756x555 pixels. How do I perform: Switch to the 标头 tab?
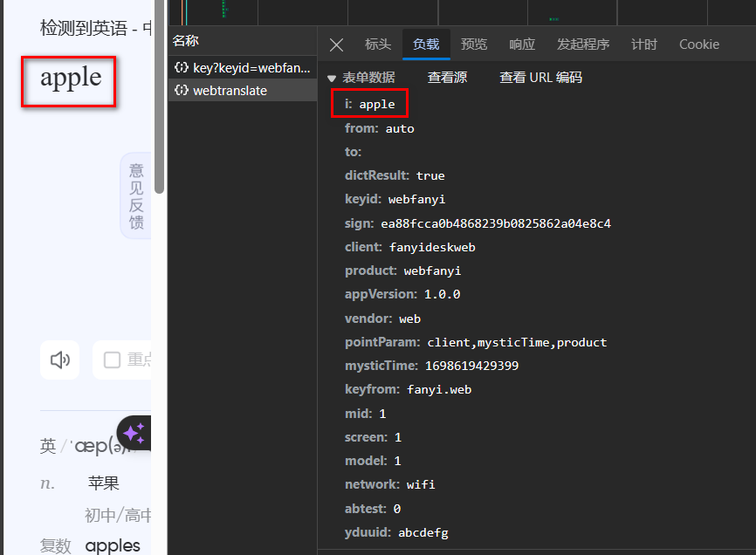377,45
